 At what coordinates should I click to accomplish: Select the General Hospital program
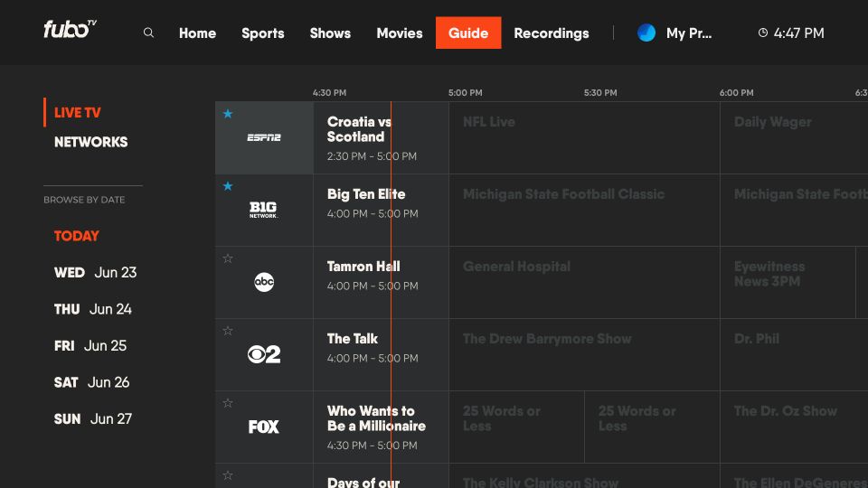coord(584,282)
